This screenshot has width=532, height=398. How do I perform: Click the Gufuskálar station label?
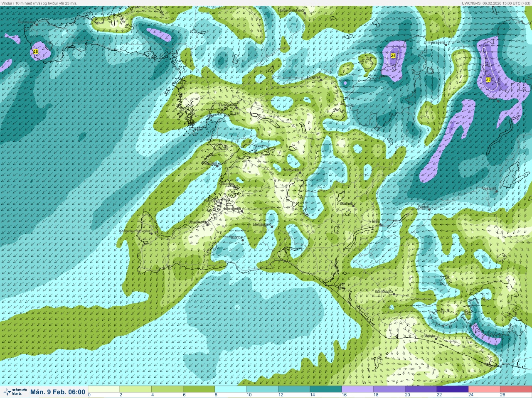click(x=27, y=22)
